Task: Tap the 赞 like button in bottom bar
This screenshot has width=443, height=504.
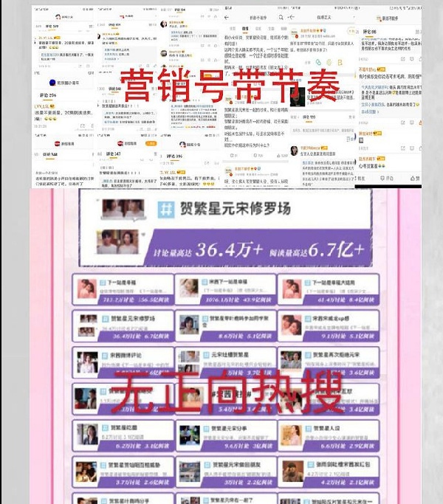Action: tap(415, 178)
